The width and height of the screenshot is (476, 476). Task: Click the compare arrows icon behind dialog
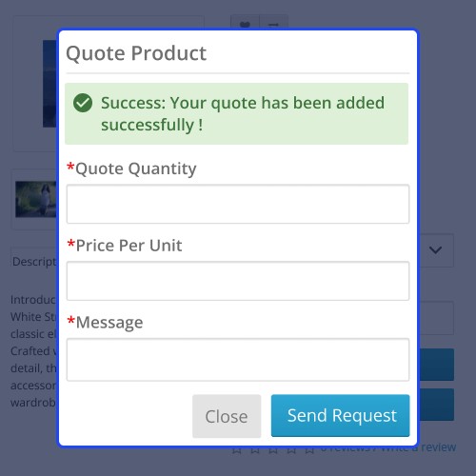pos(273,24)
